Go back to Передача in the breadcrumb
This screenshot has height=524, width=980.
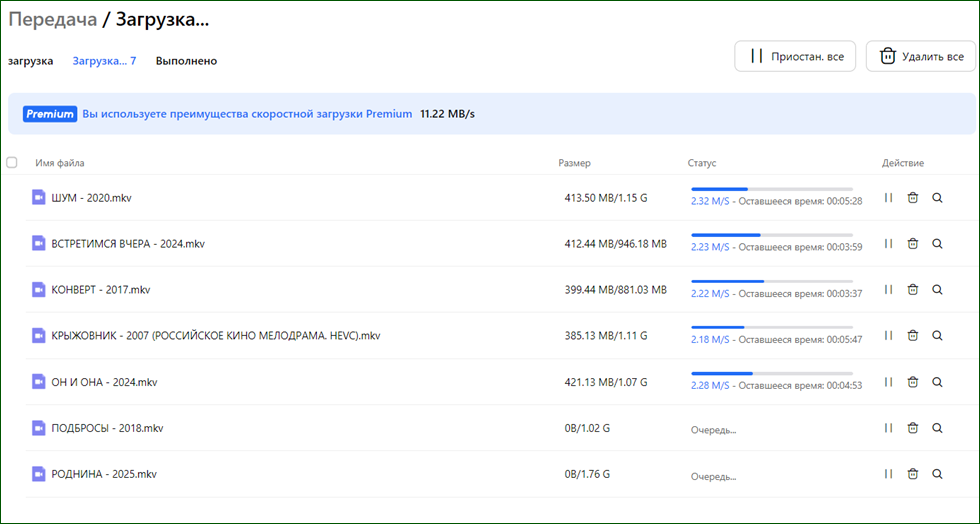click(52, 19)
